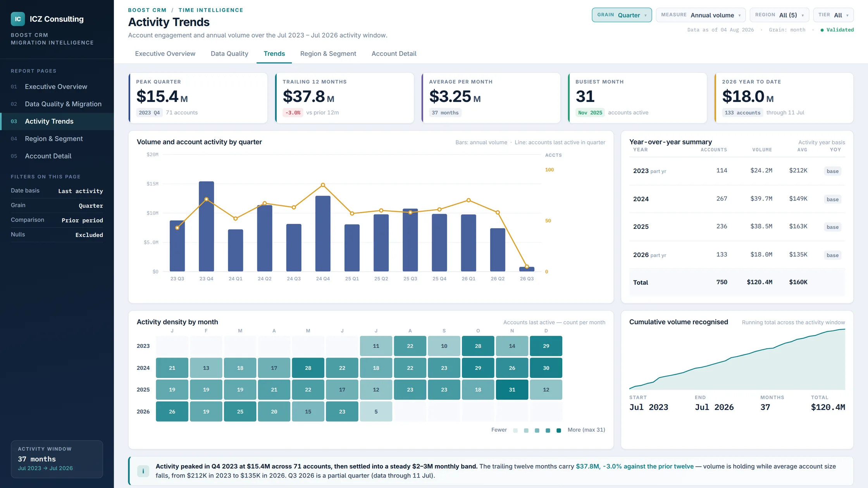Click the ACCOUNTS column header
This screenshot has height=488, width=868.
pyautogui.click(x=713, y=150)
